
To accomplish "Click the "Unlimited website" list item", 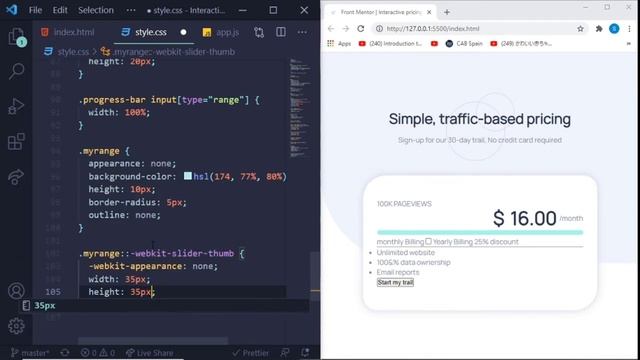I will click(x=406, y=252).
